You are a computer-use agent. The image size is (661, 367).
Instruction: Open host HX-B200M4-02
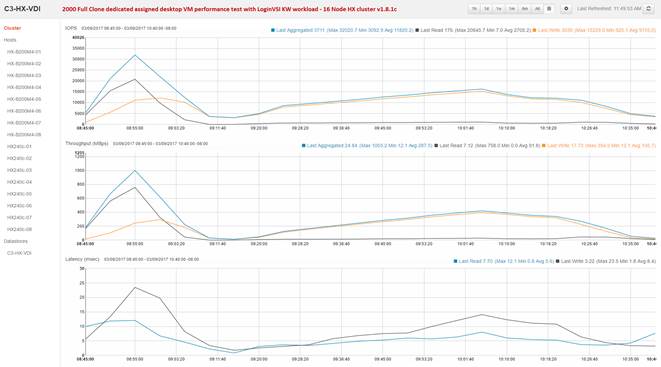pos(24,64)
